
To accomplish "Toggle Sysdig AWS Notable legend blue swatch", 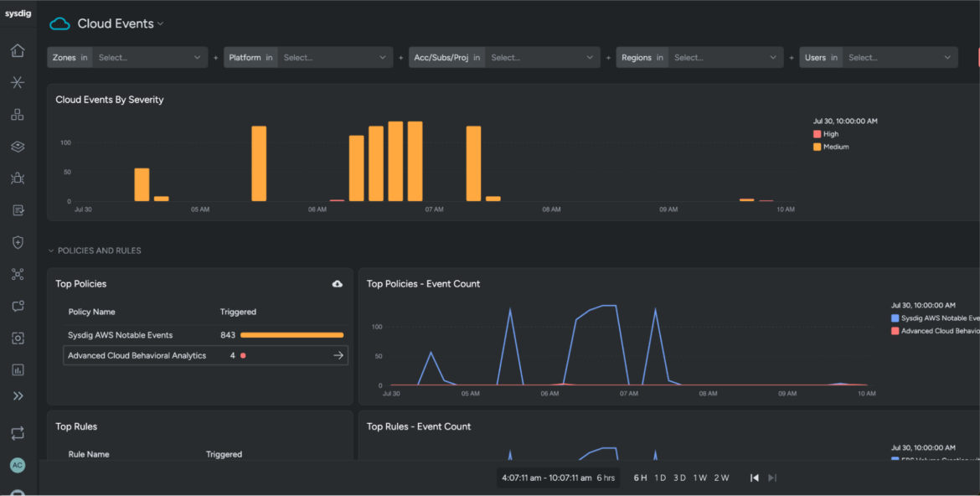I will pyautogui.click(x=895, y=318).
